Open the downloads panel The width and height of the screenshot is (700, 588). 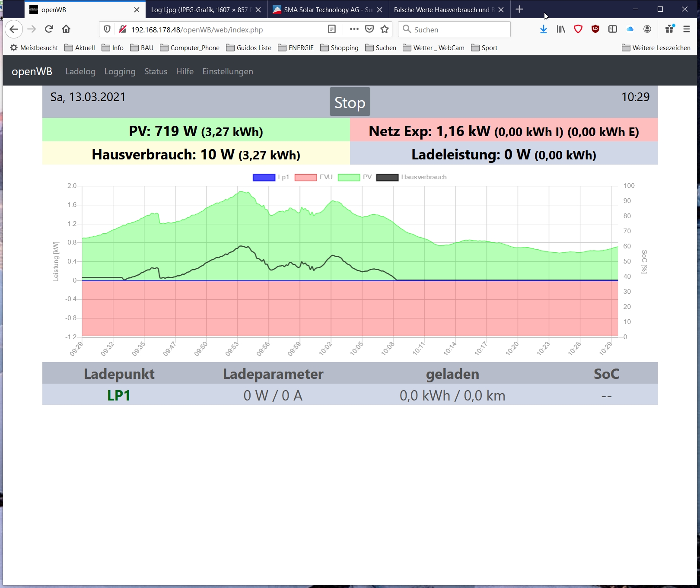(544, 29)
